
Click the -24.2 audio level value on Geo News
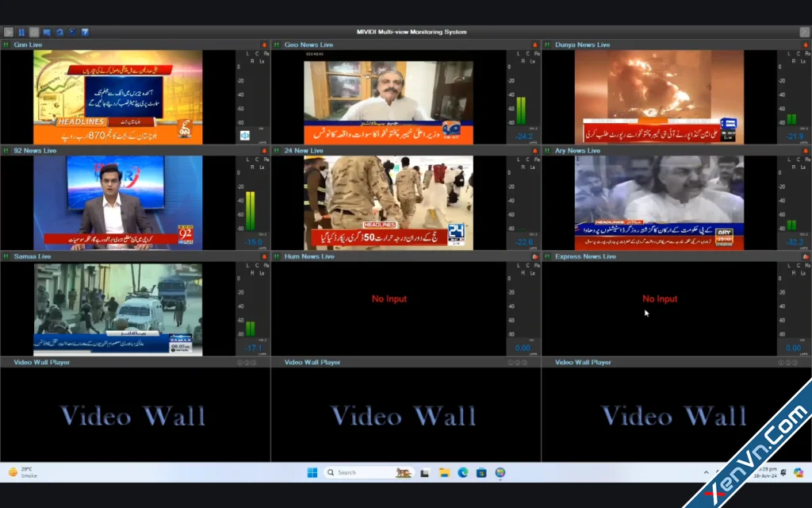click(x=524, y=137)
